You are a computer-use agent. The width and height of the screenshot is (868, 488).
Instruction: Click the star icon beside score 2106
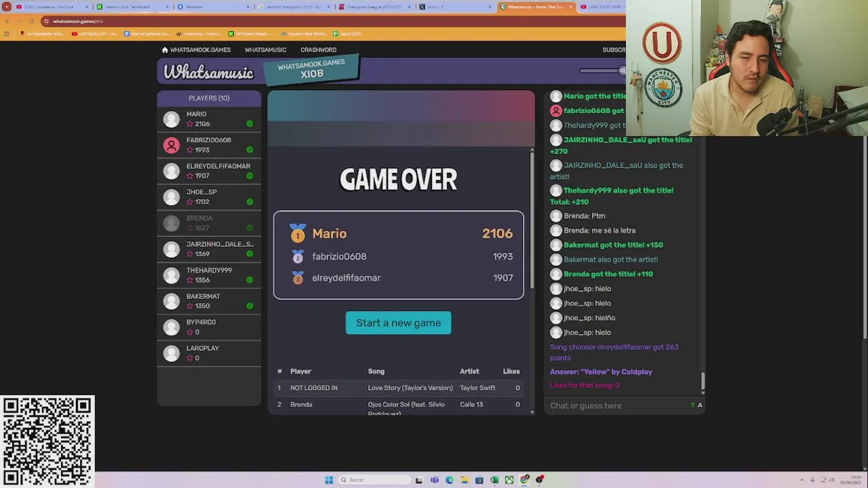tap(190, 124)
